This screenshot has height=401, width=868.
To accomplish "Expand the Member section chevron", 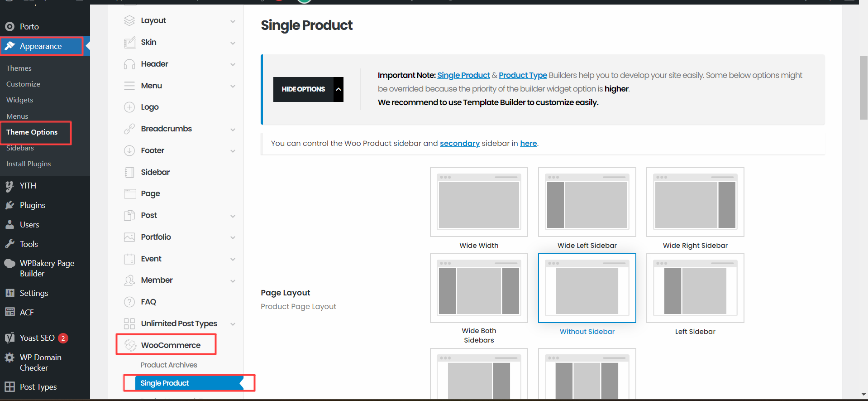I will 233,281.
